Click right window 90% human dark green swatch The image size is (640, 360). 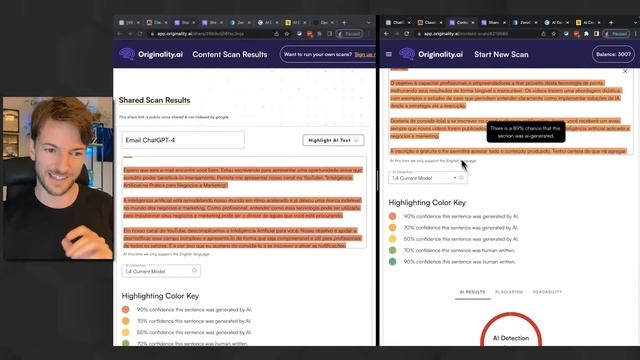point(392,262)
